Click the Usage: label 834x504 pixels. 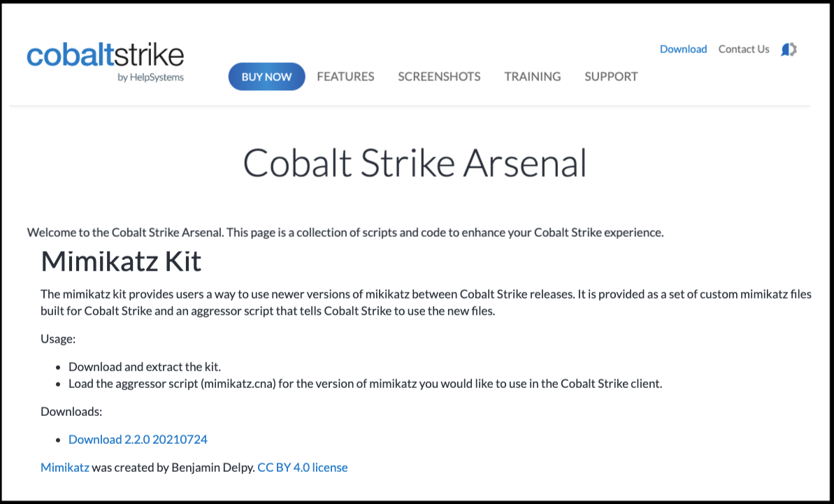coord(58,339)
